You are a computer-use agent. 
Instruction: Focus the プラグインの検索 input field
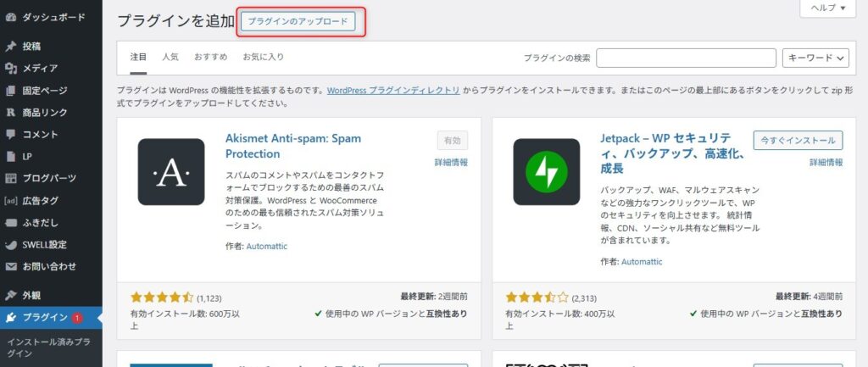(x=686, y=58)
